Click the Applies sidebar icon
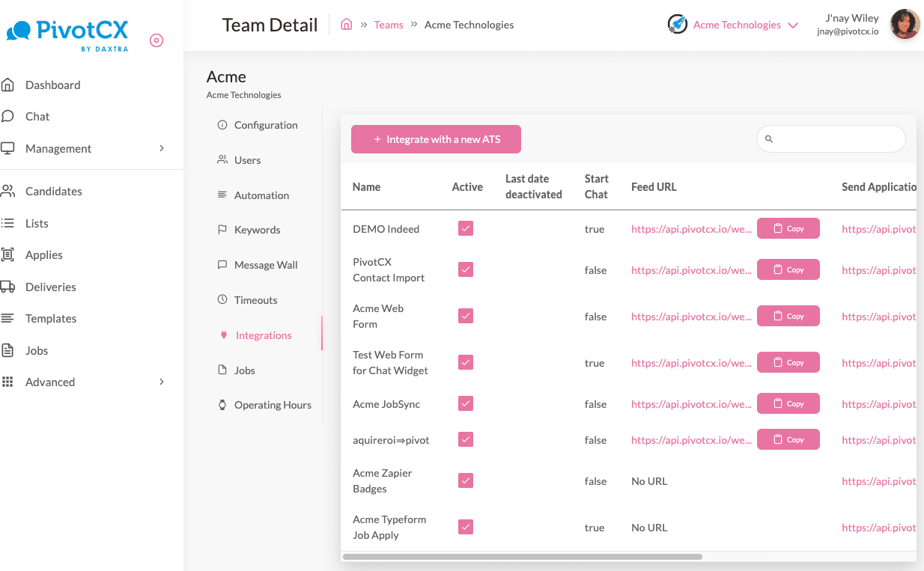Image resolution: width=924 pixels, height=571 pixels. (x=7, y=254)
